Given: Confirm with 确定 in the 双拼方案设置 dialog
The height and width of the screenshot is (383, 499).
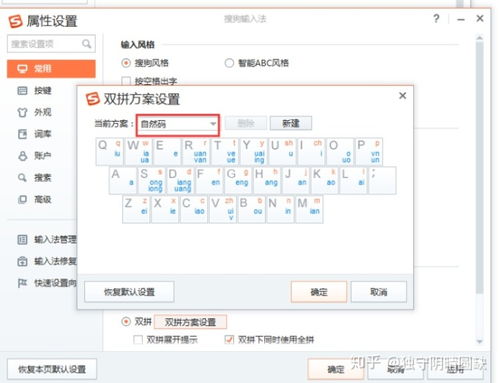Looking at the screenshot, I should [x=319, y=292].
